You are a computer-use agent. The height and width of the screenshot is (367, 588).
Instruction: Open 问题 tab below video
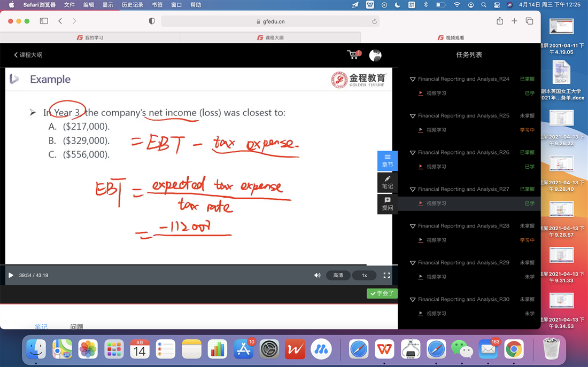[x=76, y=327]
